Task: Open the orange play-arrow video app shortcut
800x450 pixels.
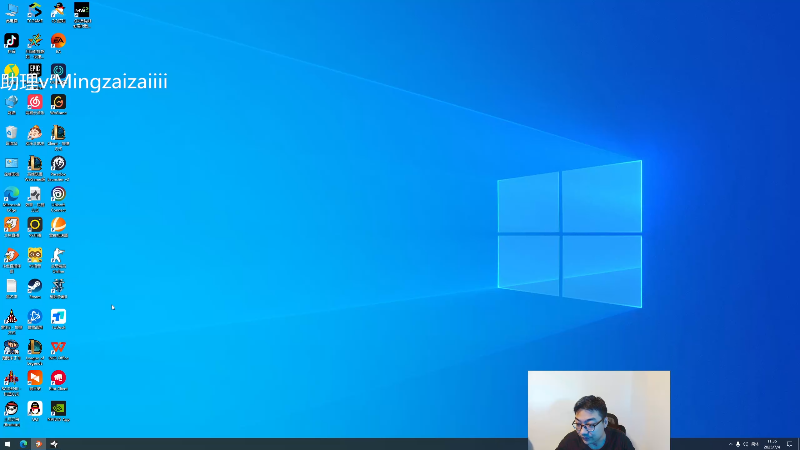Action: (x=35, y=381)
